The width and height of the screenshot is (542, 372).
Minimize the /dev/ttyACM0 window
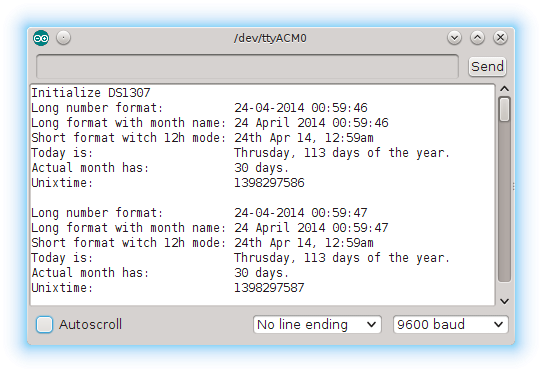454,38
